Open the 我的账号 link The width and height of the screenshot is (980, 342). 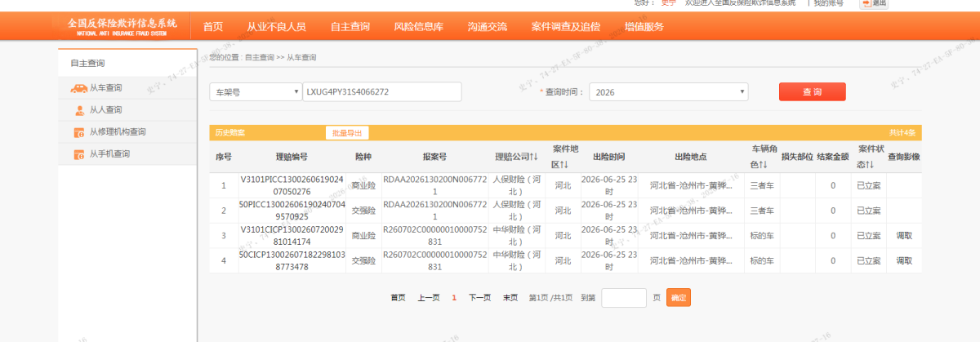(828, 3)
